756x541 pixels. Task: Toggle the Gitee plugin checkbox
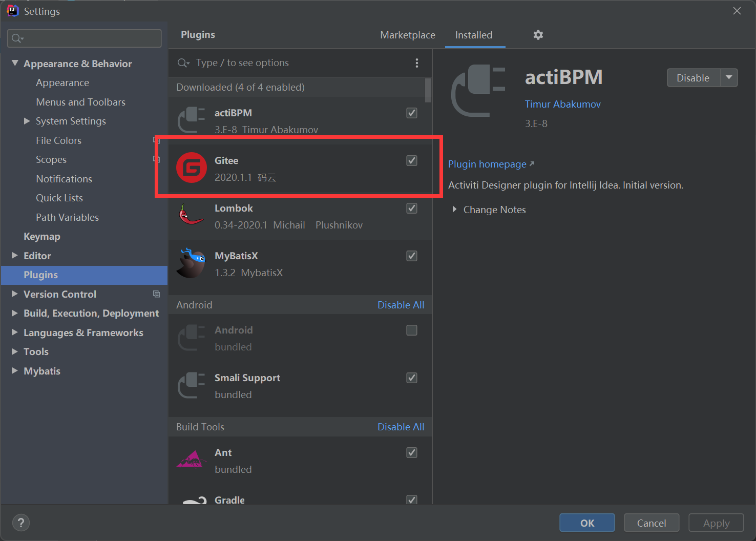click(x=412, y=160)
